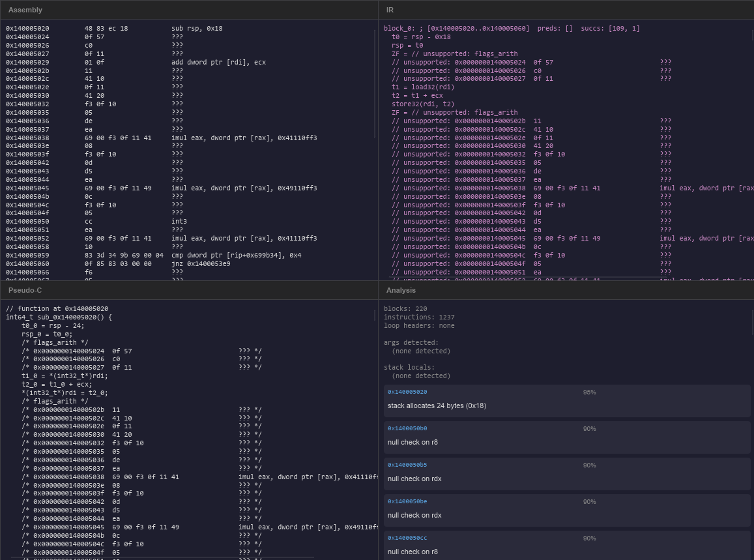Screen dimensions: 754x560
Task: Select '// function at 0x140005020' comment
Action: (57, 308)
